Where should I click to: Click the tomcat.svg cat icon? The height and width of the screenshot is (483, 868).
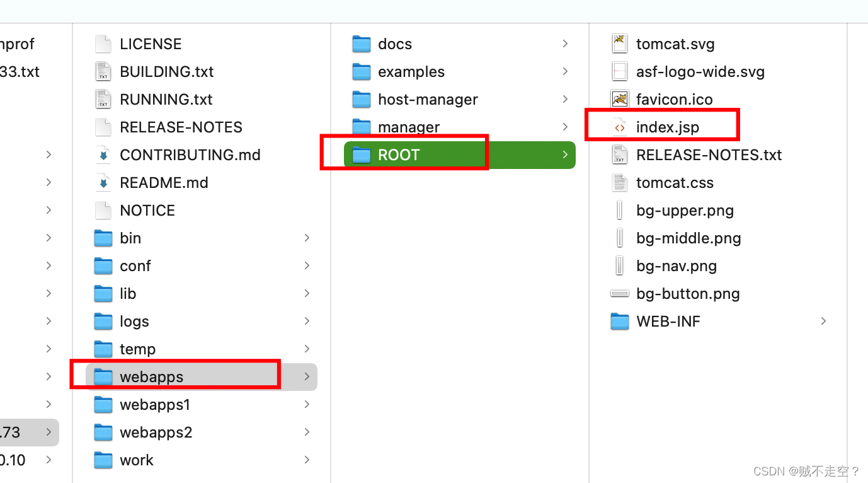(620, 44)
